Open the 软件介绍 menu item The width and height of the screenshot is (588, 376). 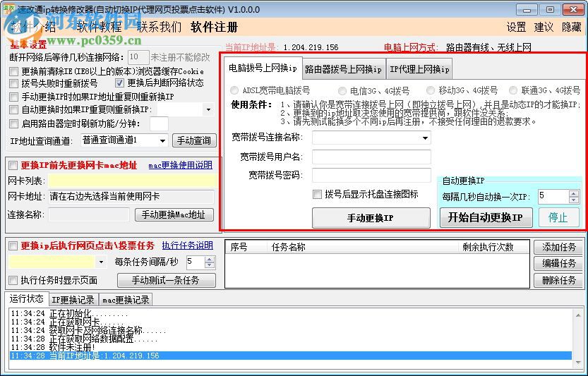[x=34, y=27]
